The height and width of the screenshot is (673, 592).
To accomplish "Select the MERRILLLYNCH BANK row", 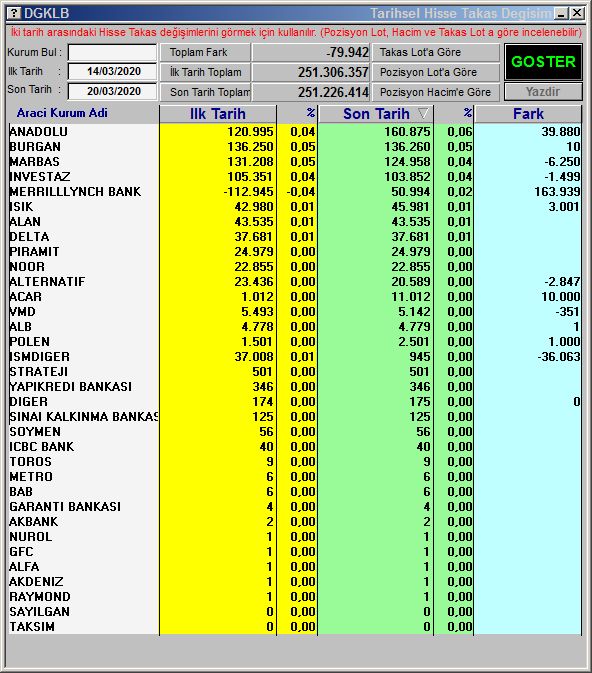I will (x=295, y=191).
